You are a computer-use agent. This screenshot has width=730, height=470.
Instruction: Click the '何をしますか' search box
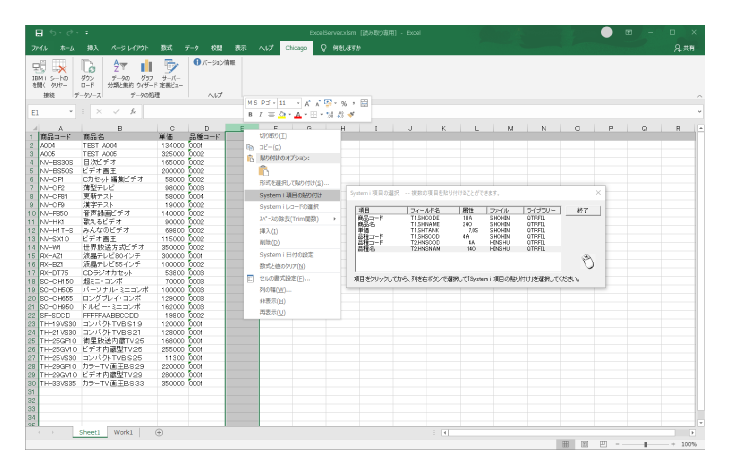pyautogui.click(x=346, y=48)
